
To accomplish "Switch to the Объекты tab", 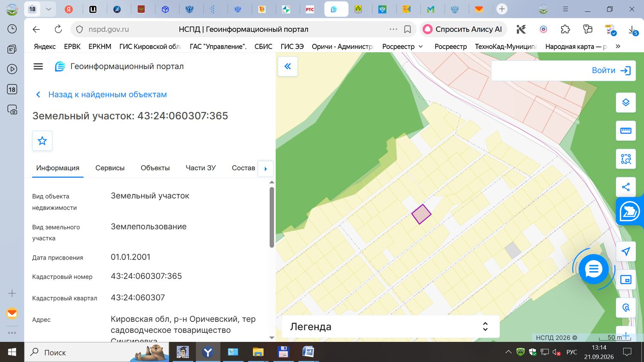I will (x=155, y=168).
